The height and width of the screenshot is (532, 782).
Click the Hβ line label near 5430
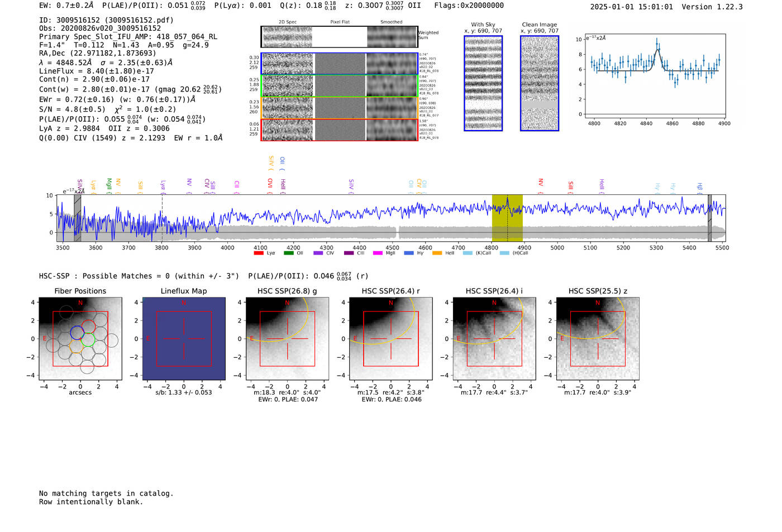(x=699, y=188)
